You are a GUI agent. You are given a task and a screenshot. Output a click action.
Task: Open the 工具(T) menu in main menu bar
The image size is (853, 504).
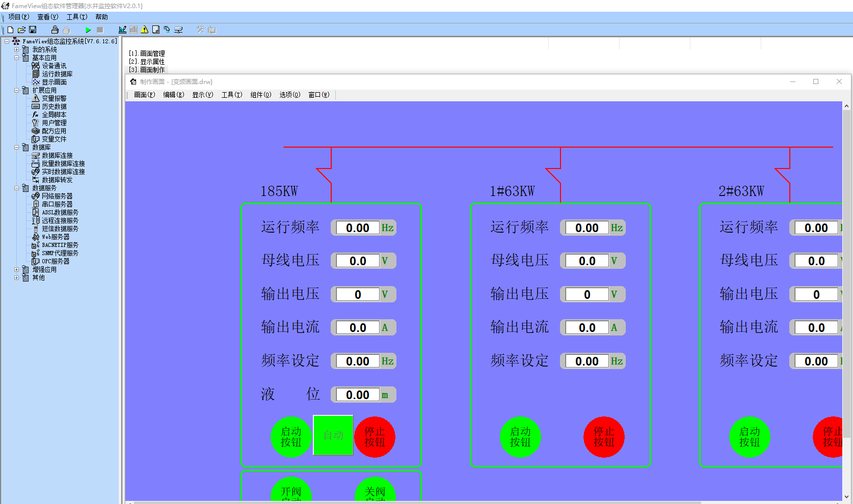(76, 17)
